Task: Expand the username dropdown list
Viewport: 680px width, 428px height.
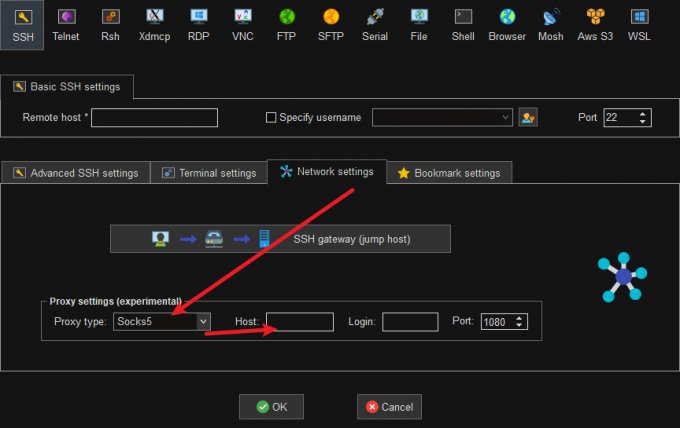Action: 505,118
